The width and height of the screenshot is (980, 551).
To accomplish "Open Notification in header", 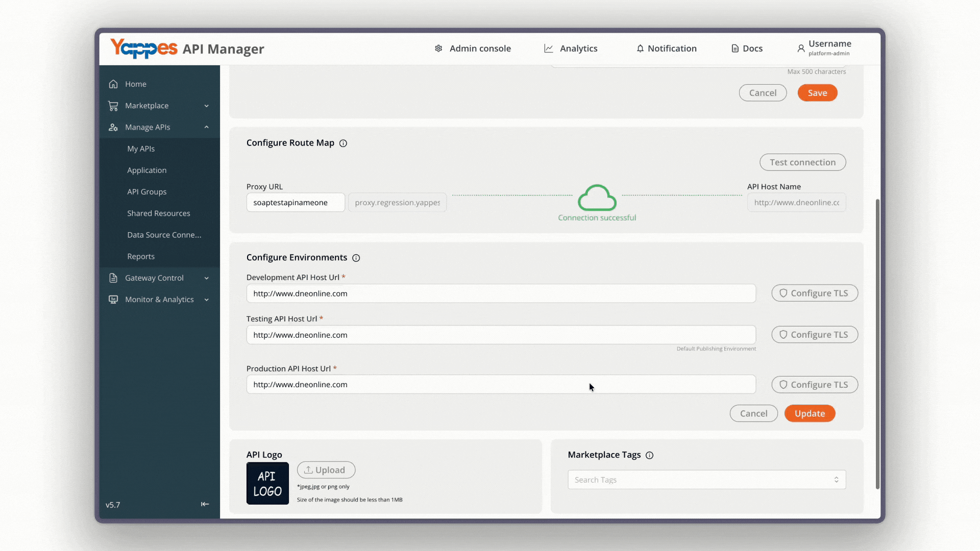I will (672, 48).
